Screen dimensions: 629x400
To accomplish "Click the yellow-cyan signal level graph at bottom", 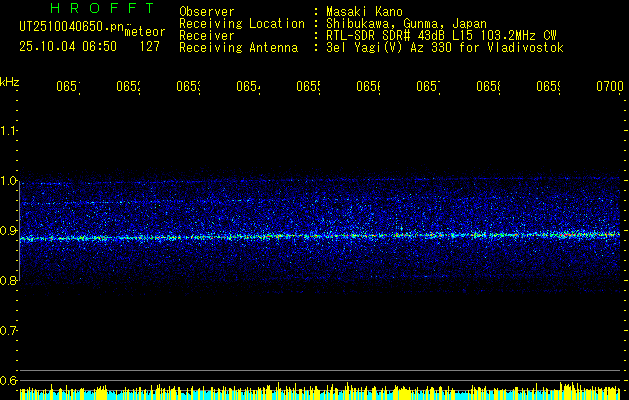I will pos(320,392).
